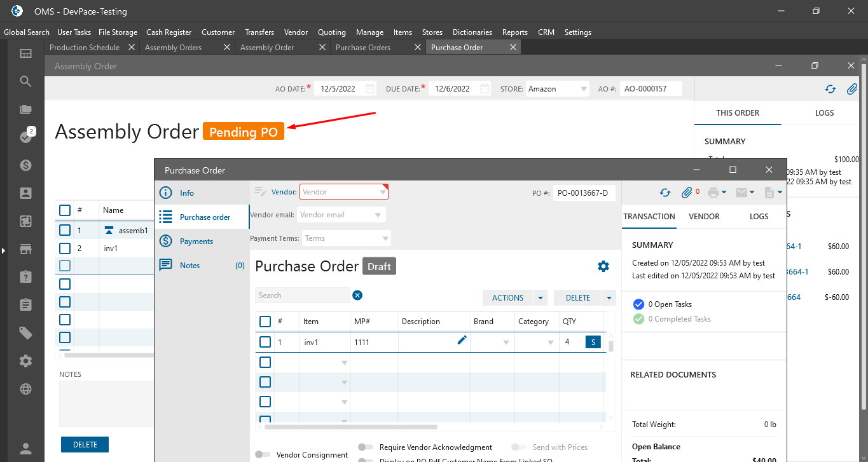
Task: Open the magnifier search icon in left sidebar
Action: tap(25, 81)
